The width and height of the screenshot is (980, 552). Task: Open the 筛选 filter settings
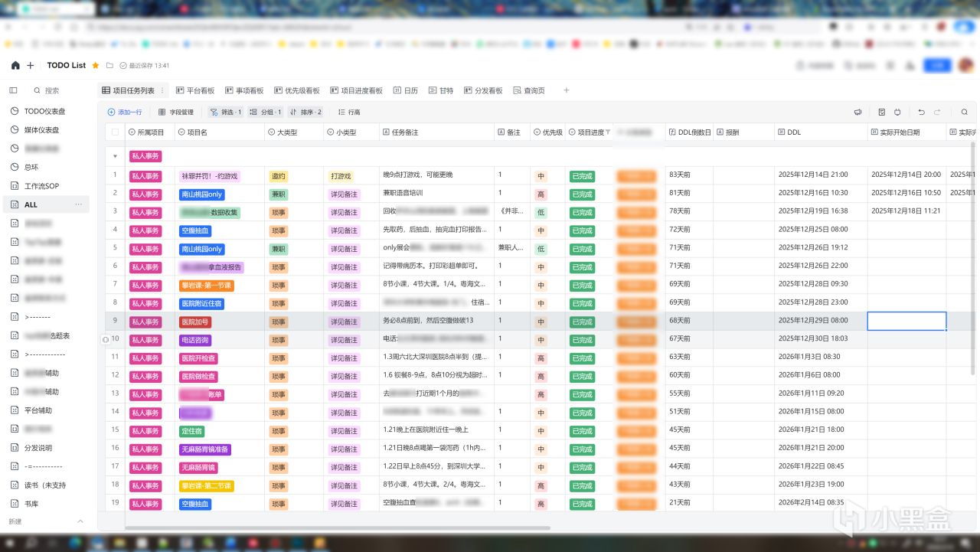226,112
